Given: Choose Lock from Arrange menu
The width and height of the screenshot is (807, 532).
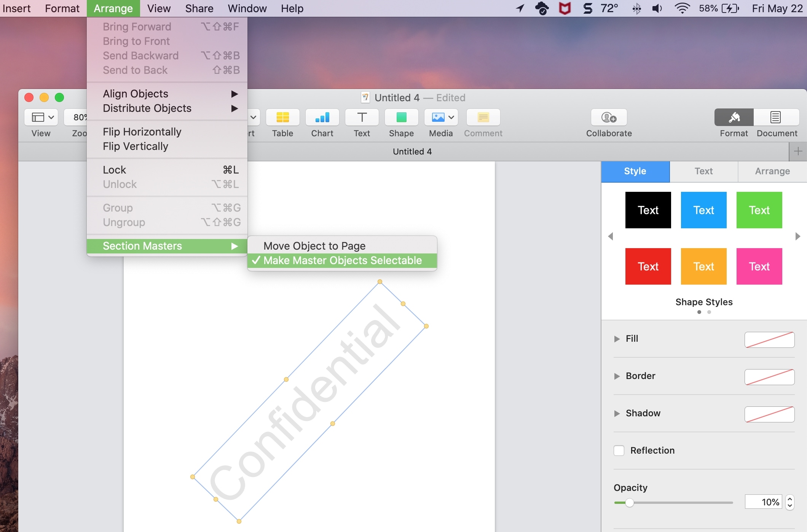Looking at the screenshot, I should pos(167,170).
